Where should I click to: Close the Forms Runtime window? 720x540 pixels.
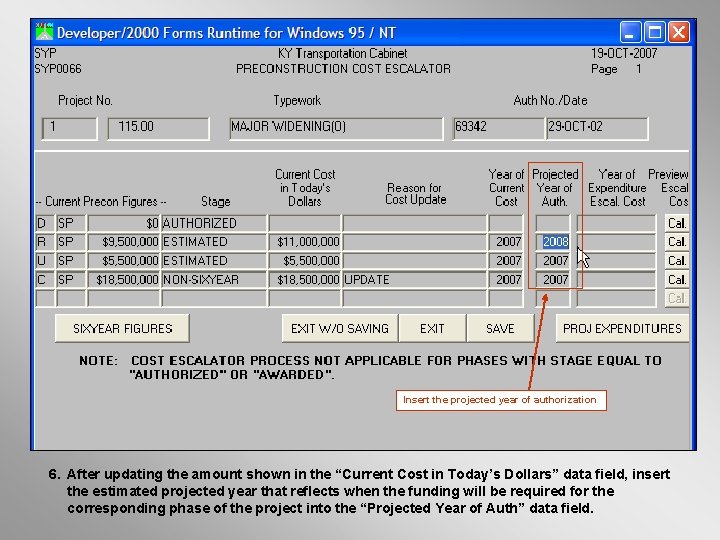(679, 32)
